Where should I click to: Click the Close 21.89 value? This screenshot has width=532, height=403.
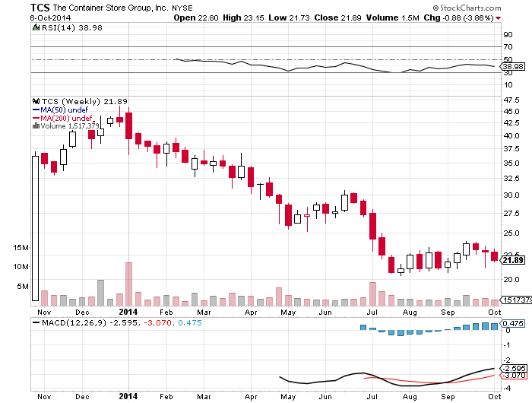click(337, 17)
